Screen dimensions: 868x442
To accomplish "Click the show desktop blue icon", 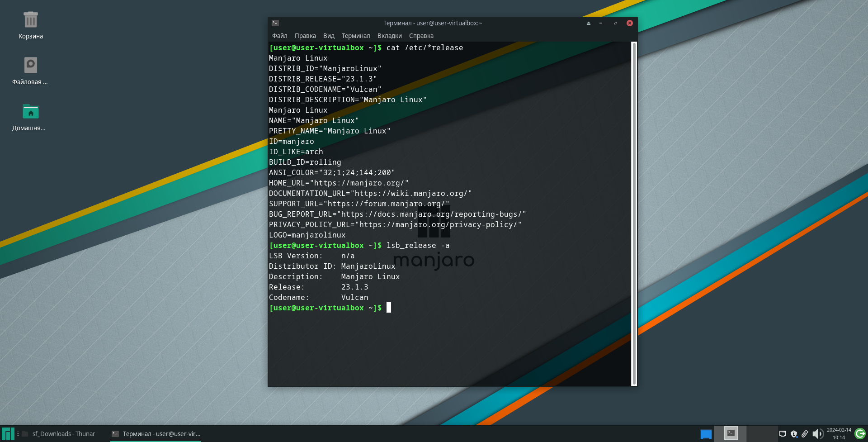I will click(706, 434).
